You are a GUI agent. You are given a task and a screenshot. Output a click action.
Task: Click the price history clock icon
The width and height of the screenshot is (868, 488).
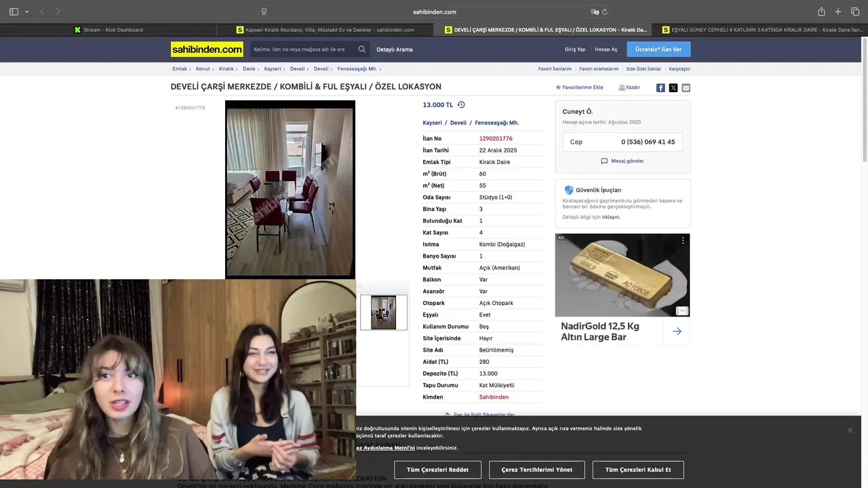pyautogui.click(x=461, y=104)
